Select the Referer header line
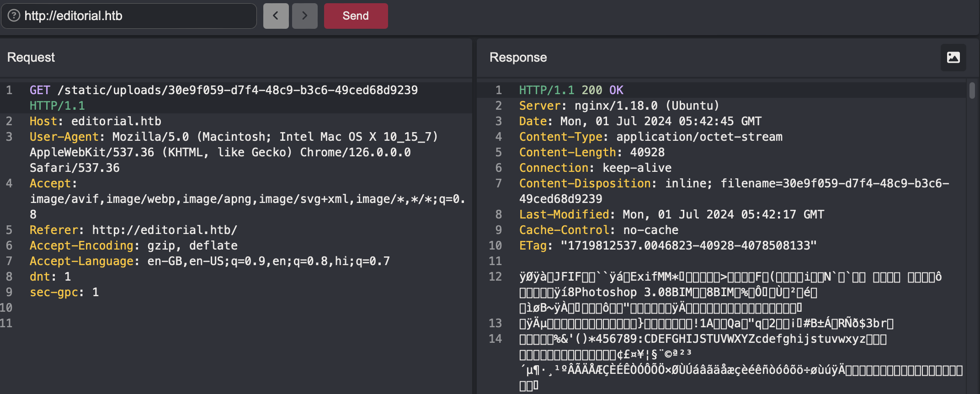This screenshot has width=980, height=394. pos(133,230)
